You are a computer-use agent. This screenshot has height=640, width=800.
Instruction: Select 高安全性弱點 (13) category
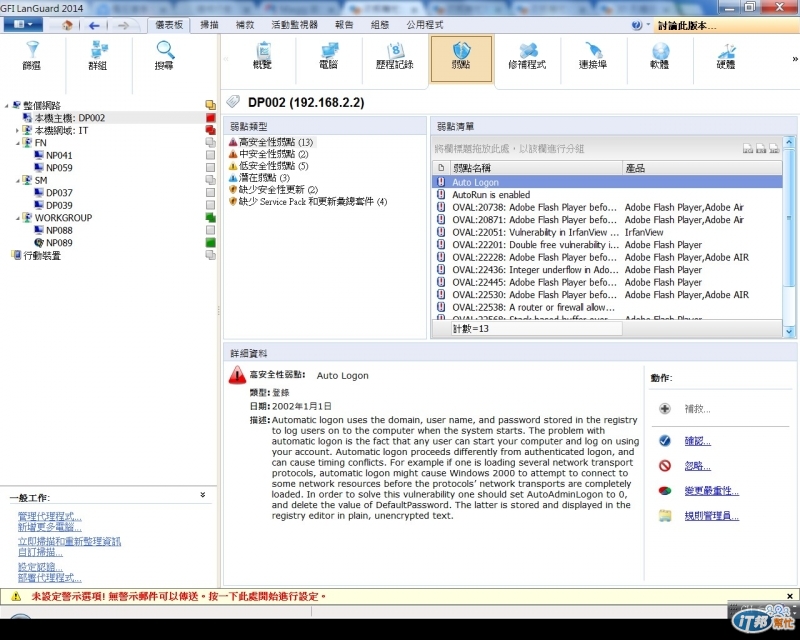276,142
